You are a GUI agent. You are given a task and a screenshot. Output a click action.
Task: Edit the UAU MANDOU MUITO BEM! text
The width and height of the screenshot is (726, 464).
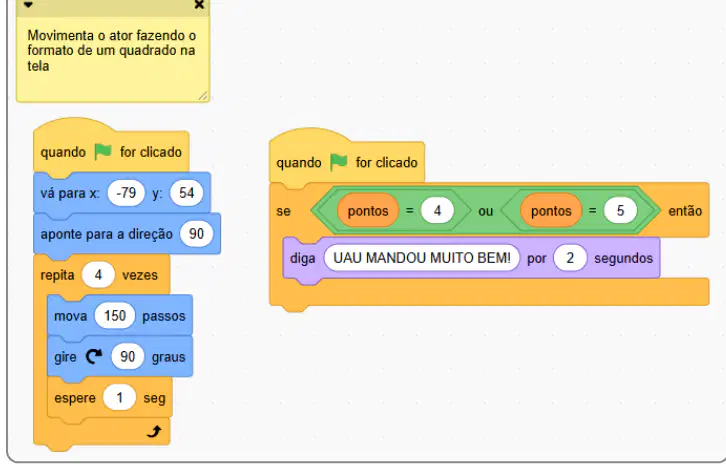(x=422, y=258)
